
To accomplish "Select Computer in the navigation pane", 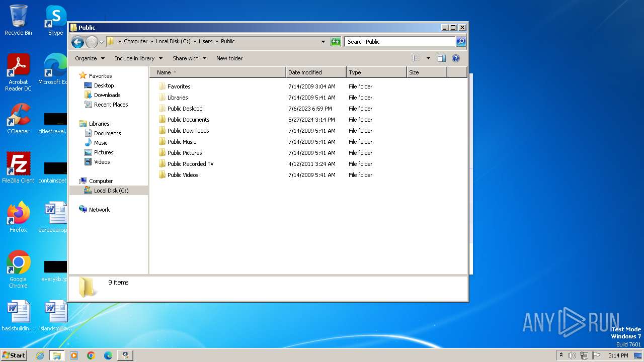I will tap(101, 181).
